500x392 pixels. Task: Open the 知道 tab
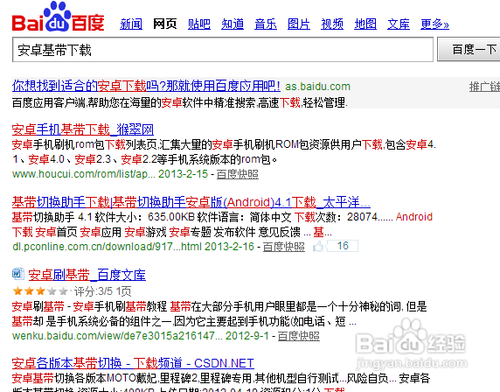232,24
